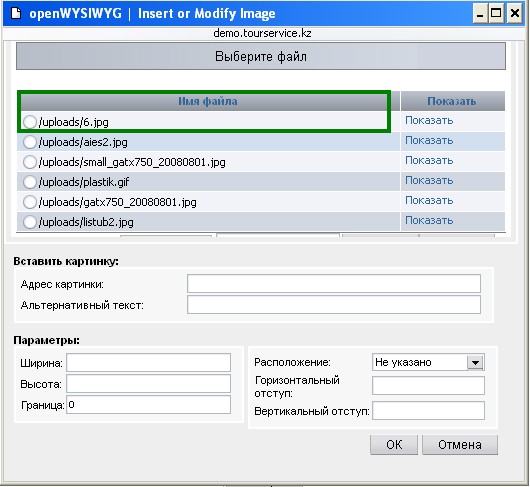Click the Показать link for 6.jpg
The height and width of the screenshot is (487, 530).
tap(429, 120)
